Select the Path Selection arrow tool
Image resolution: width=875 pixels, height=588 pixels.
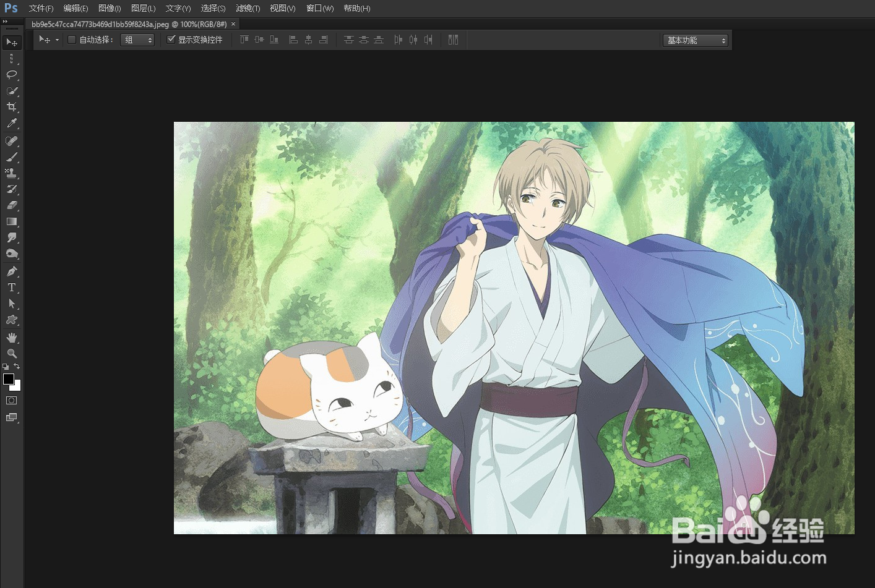pyautogui.click(x=11, y=304)
